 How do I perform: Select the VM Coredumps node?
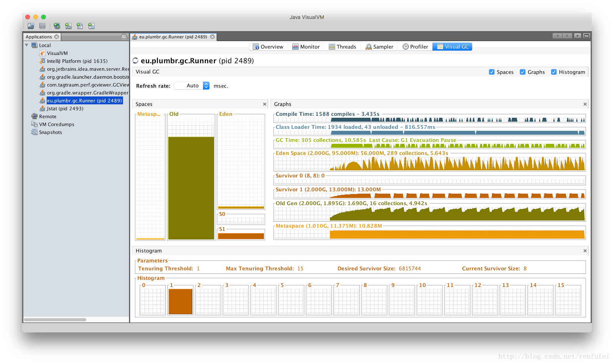(56, 124)
